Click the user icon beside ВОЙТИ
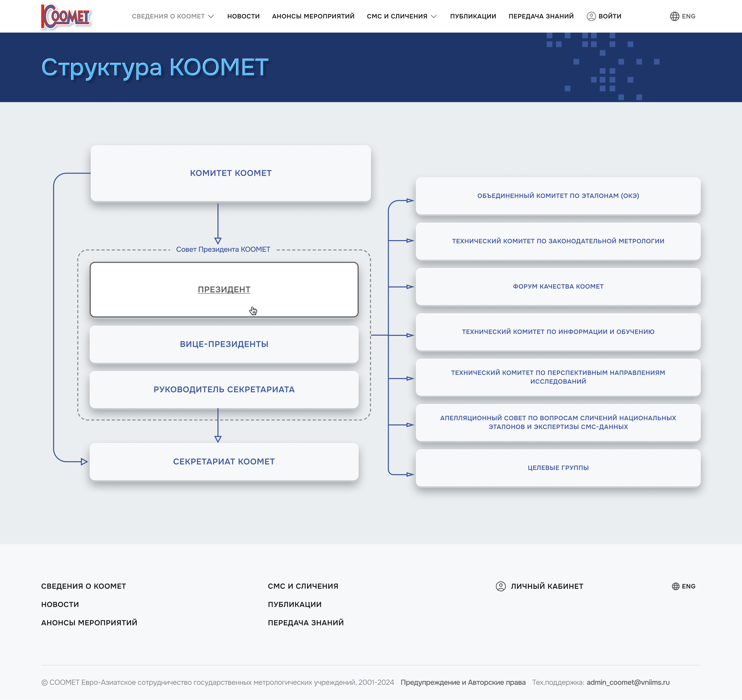The height and width of the screenshot is (700, 742). click(591, 16)
